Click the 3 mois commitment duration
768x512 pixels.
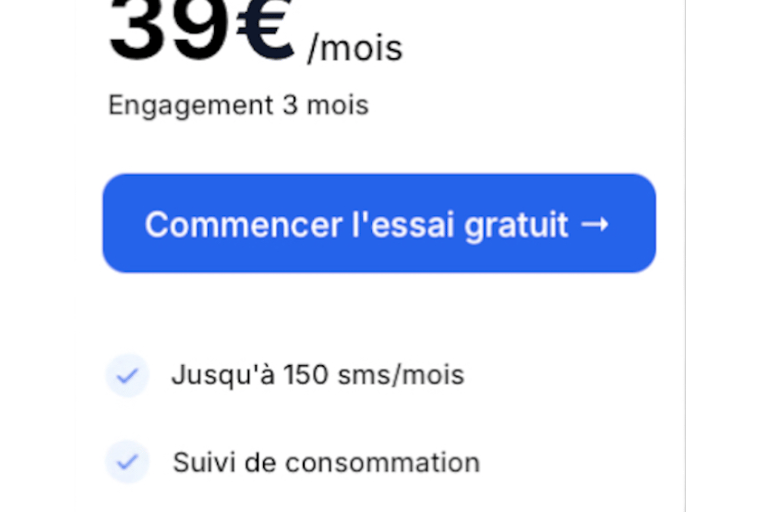[326, 105]
